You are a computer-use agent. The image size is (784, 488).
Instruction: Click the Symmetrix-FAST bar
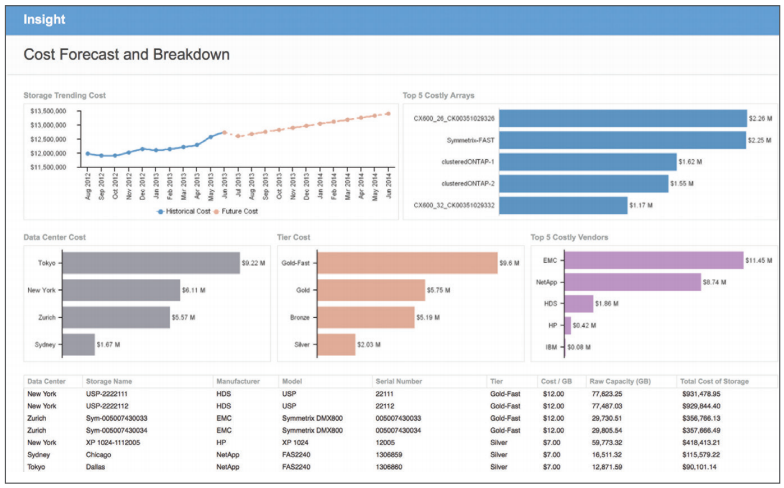click(622, 140)
